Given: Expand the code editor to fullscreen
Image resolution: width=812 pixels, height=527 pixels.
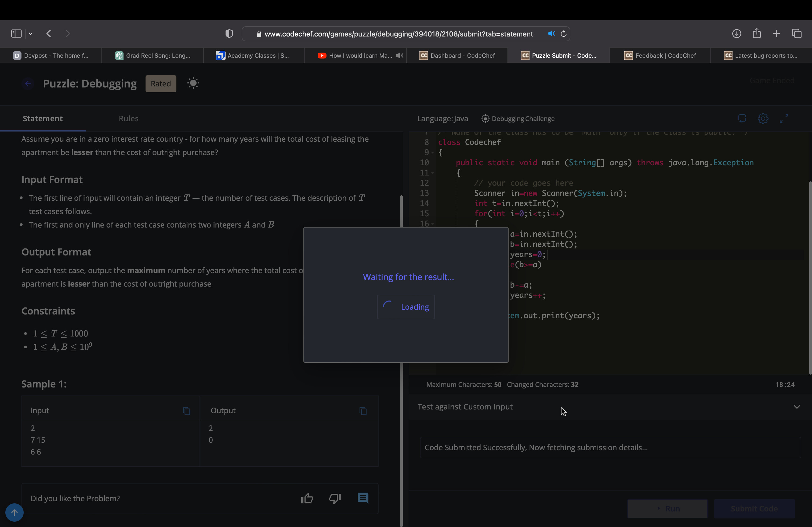Looking at the screenshot, I should pyautogui.click(x=784, y=119).
